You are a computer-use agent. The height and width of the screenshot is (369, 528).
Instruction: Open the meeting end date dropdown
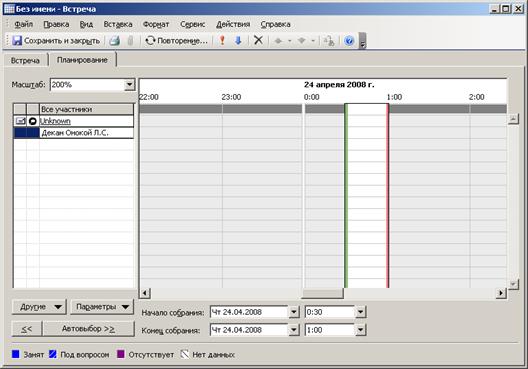(294, 330)
